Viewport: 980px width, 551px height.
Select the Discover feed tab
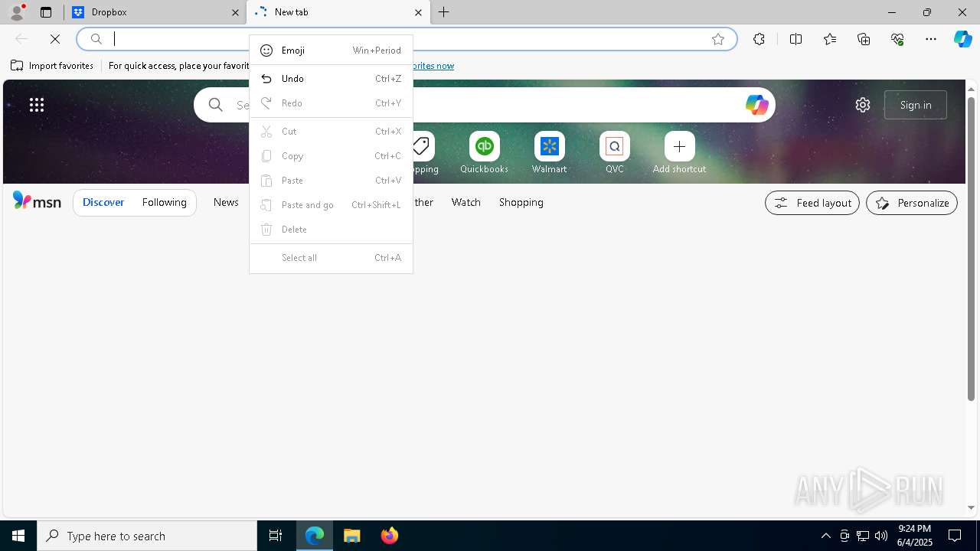pos(103,203)
